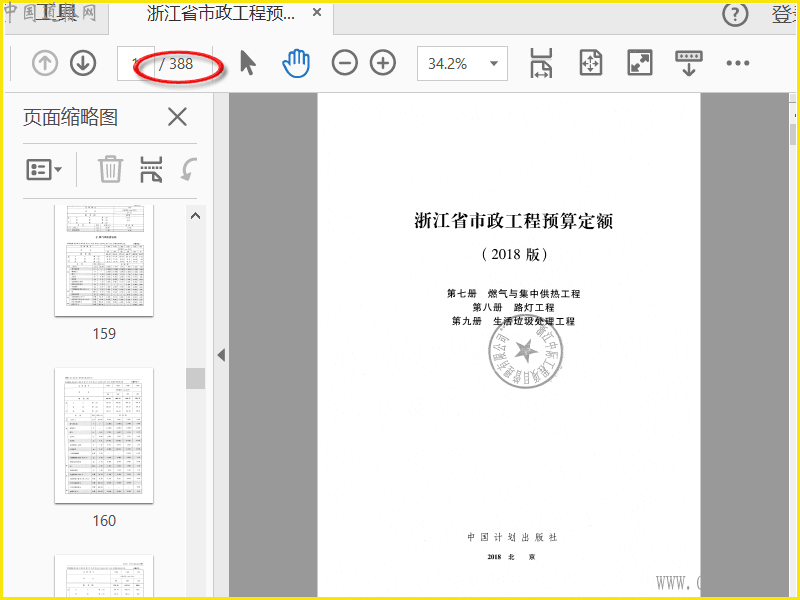Image resolution: width=800 pixels, height=600 pixels.
Task: Open the help question mark icon
Action: 735,15
